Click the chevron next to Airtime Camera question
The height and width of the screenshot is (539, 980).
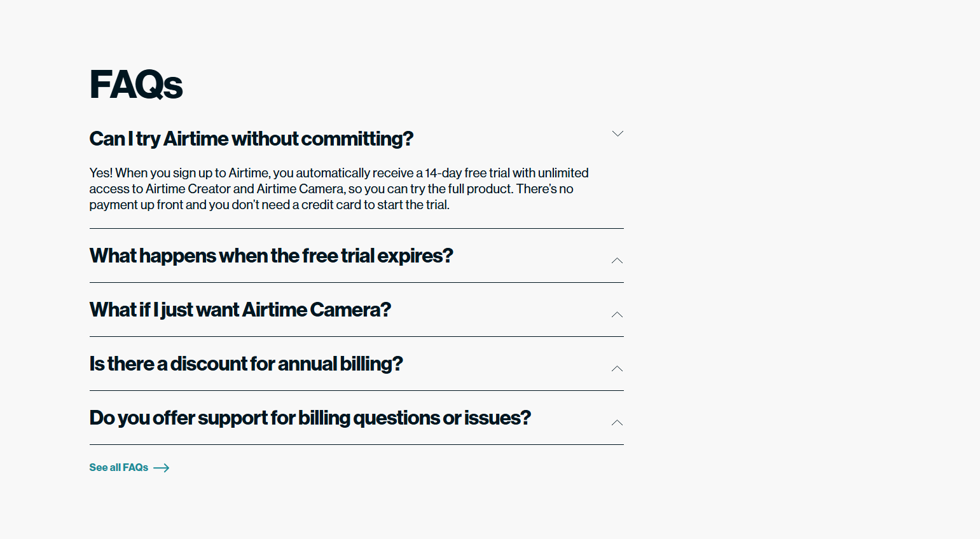[x=616, y=315]
